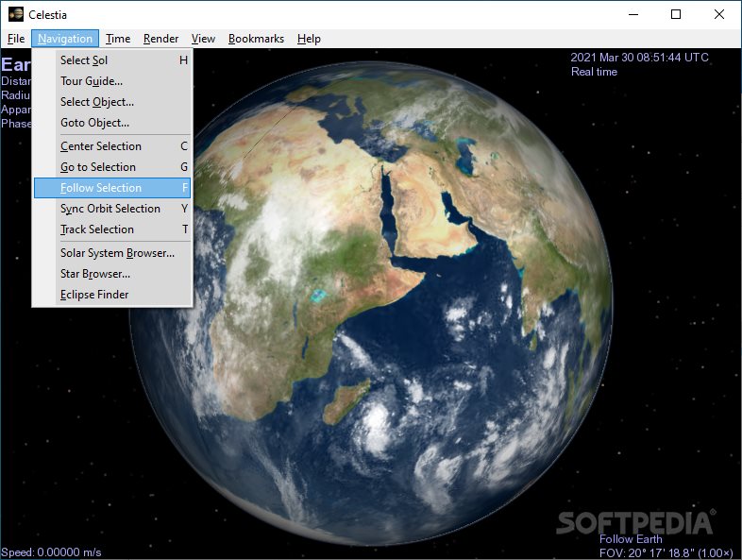Open Goto Object dialog
The height and width of the screenshot is (560, 742).
112,123
